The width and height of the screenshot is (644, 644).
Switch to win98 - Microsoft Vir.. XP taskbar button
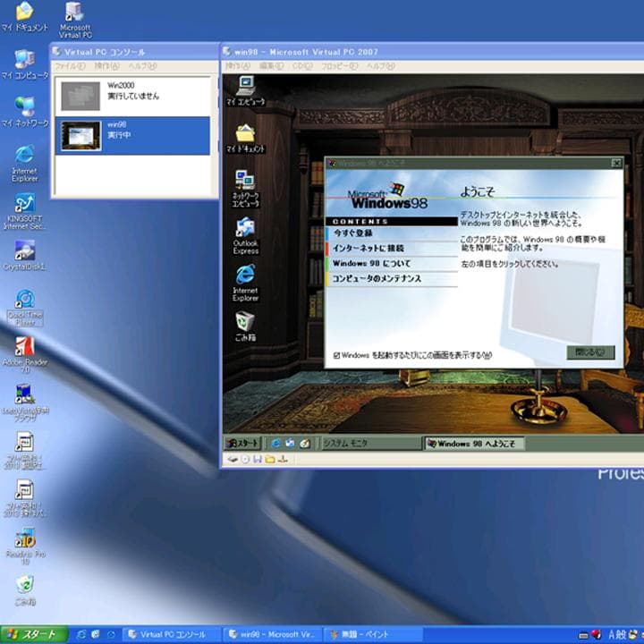[x=272, y=634]
